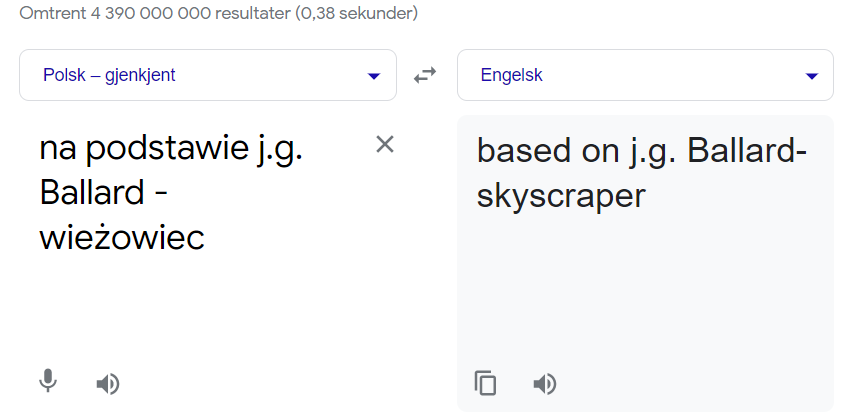
Task: Click the results count text
Action: (219, 13)
